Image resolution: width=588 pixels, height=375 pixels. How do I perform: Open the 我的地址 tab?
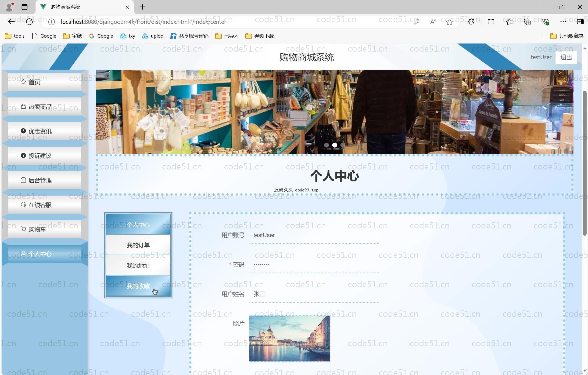(x=138, y=265)
